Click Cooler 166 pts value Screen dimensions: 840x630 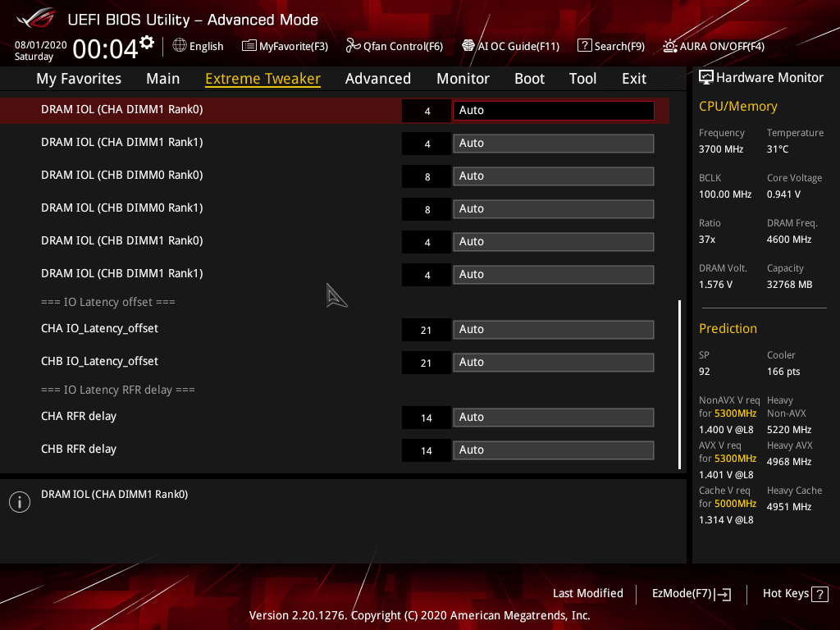783,372
